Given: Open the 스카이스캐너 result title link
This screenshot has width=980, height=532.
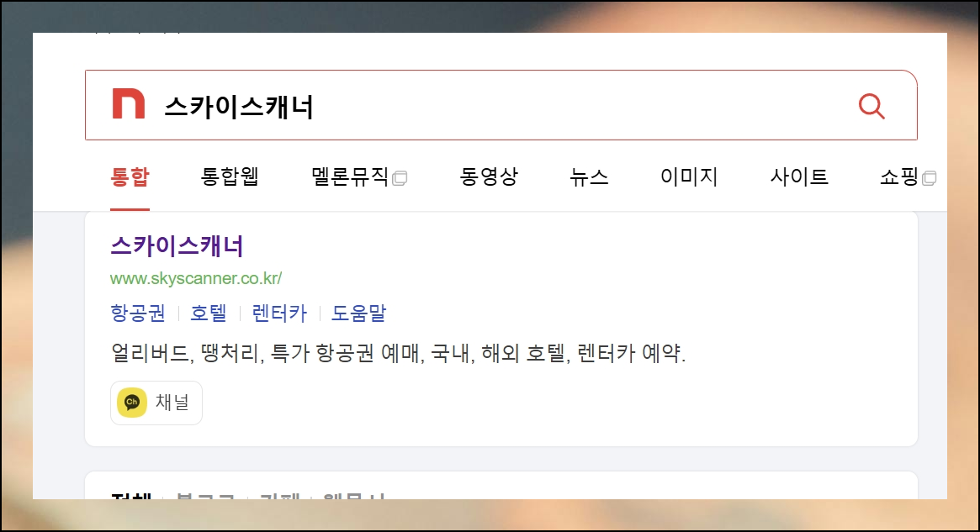Looking at the screenshot, I should pos(177,246).
